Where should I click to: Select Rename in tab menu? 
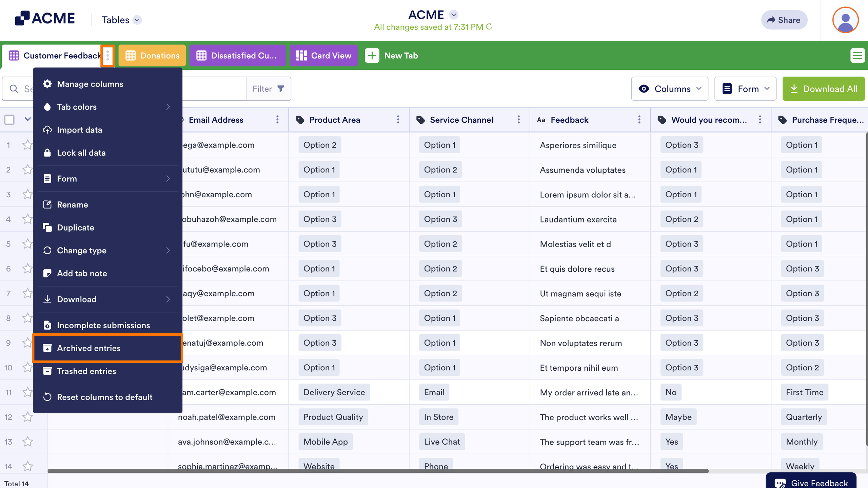pos(107,204)
